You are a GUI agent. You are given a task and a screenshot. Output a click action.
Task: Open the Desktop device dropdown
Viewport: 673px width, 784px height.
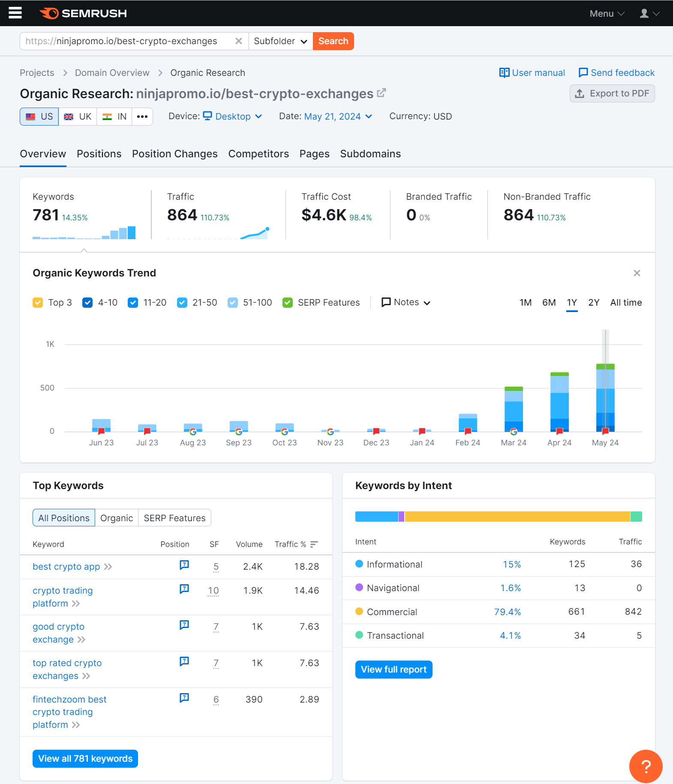(x=232, y=117)
